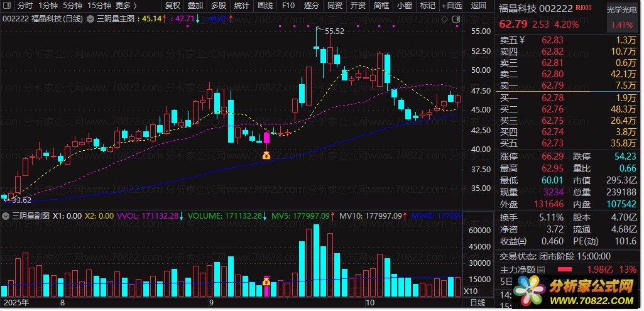
Task: Click the VOLUME: 171132.28 indicator label
Action: point(226,216)
